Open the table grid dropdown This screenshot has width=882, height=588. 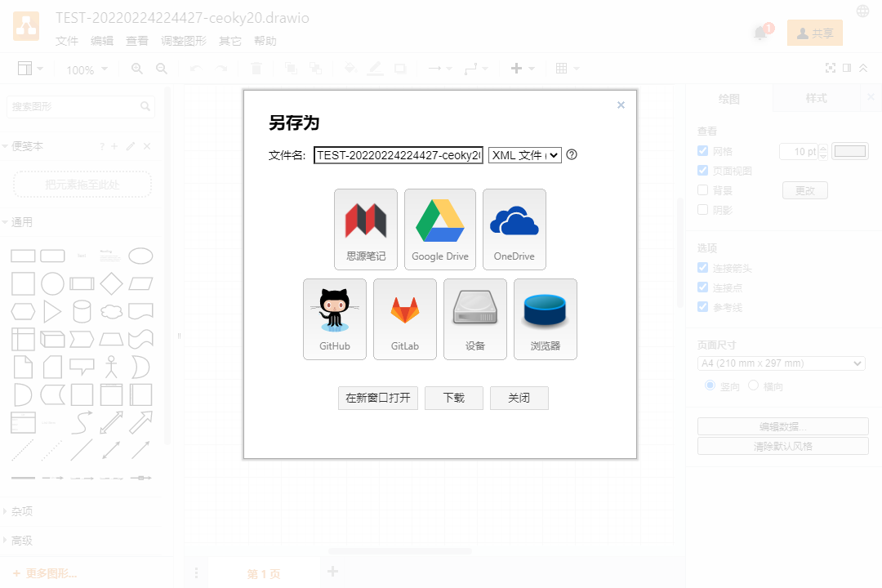click(567, 69)
